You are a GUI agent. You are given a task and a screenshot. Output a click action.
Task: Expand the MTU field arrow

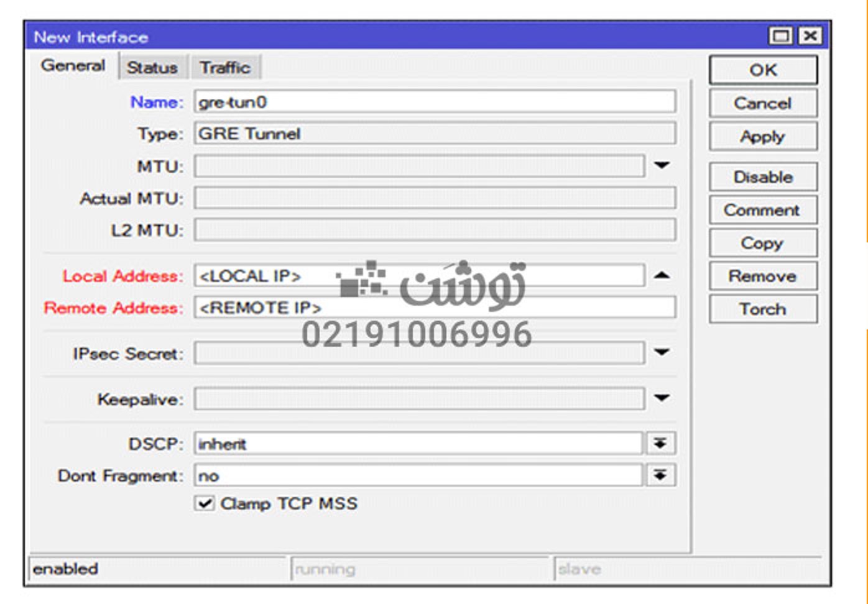coord(662,165)
